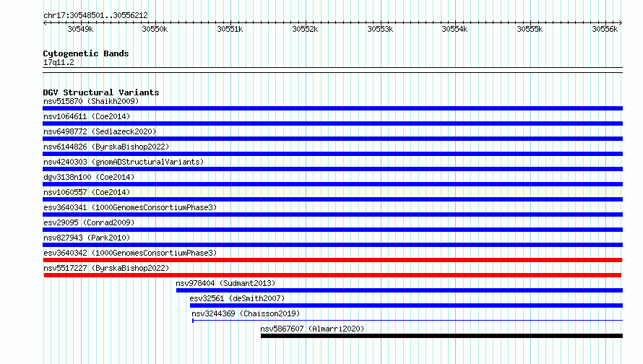Click blue bar under dgv3138n100

[332, 184]
